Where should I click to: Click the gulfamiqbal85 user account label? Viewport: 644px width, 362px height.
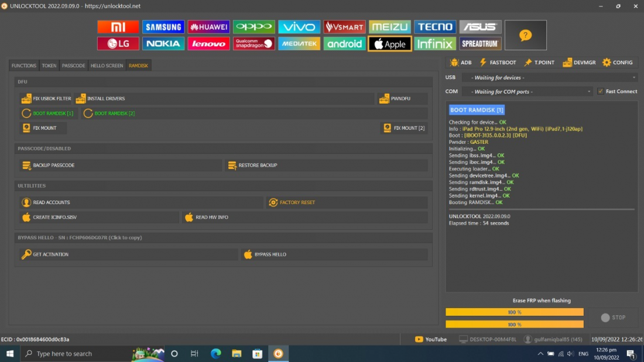coord(553,339)
